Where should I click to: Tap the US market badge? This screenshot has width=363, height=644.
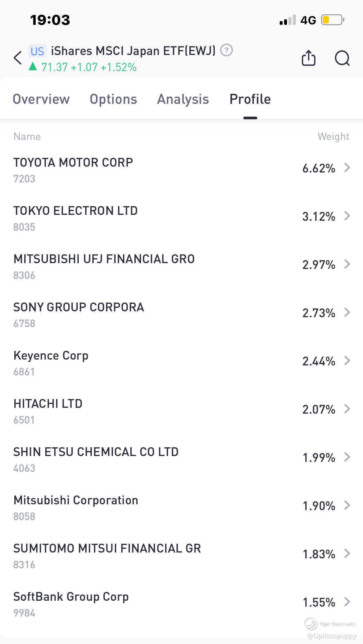tap(37, 51)
